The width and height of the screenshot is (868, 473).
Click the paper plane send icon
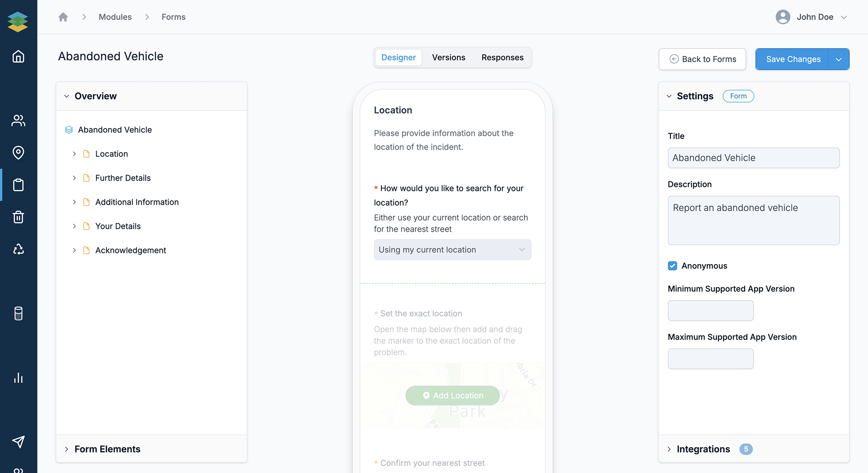tap(18, 442)
